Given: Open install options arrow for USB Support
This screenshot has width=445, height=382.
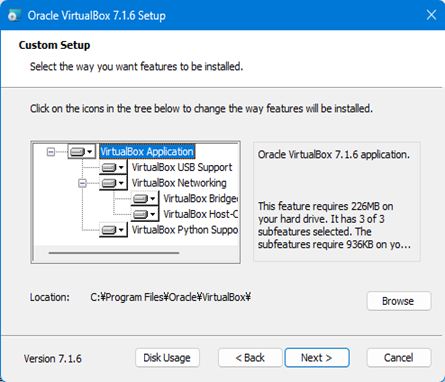Looking at the screenshot, I should pyautogui.click(x=121, y=167).
